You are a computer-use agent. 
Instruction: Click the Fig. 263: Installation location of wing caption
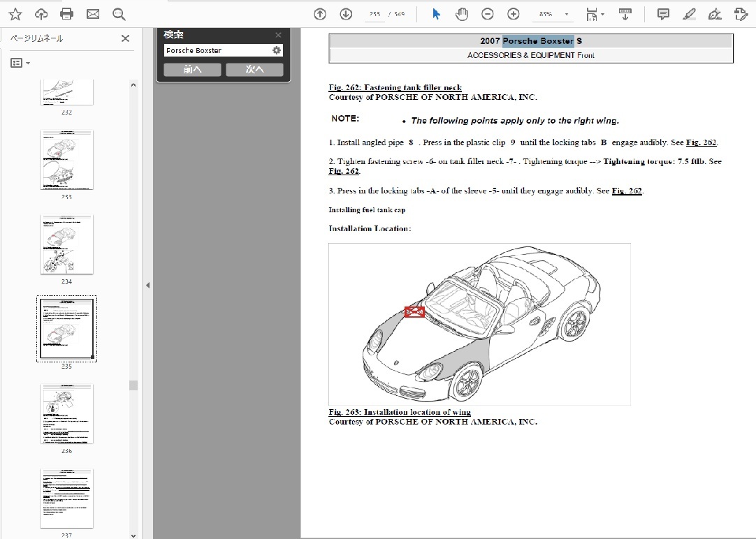(x=400, y=412)
